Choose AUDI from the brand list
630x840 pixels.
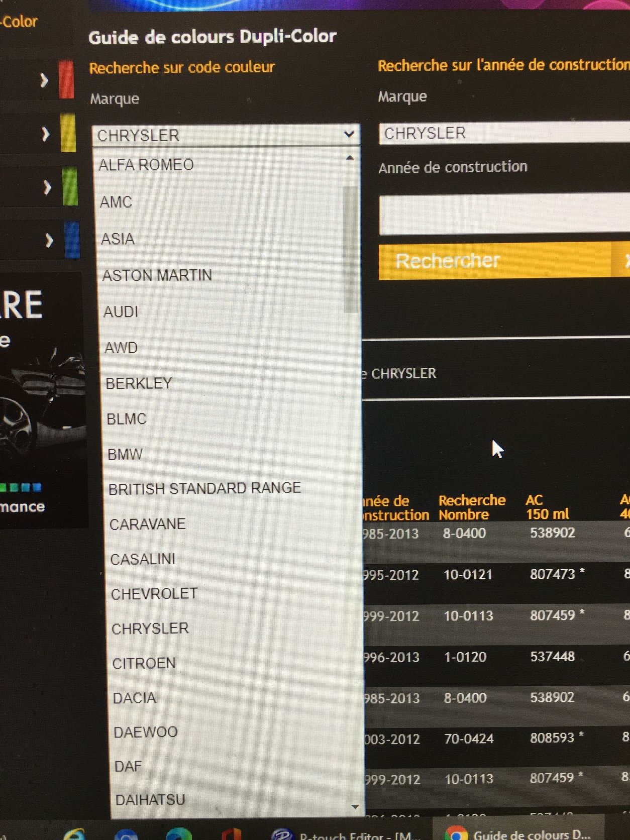121,312
